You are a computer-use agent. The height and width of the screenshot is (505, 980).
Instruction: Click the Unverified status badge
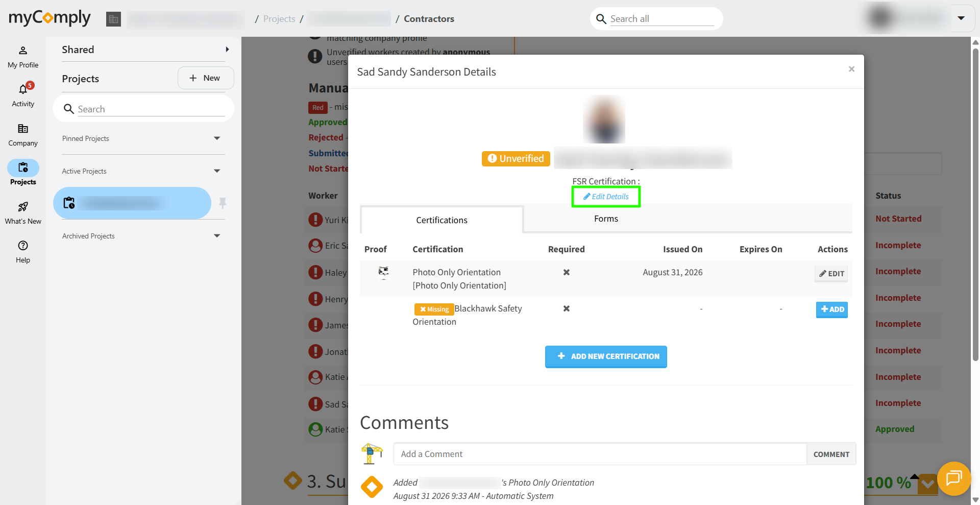click(516, 159)
